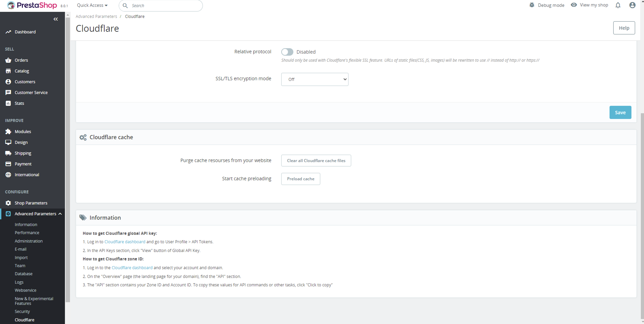
Task: Click the International globe icon
Action: pyautogui.click(x=8, y=175)
